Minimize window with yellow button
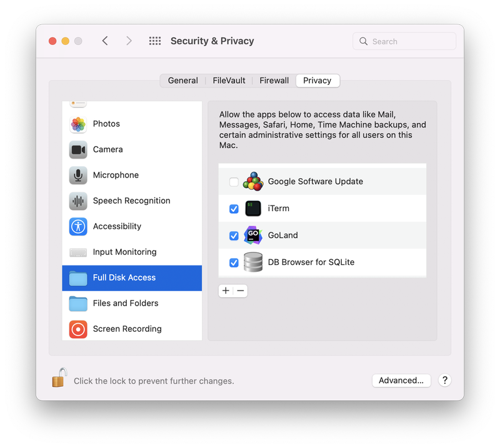 pyautogui.click(x=66, y=41)
